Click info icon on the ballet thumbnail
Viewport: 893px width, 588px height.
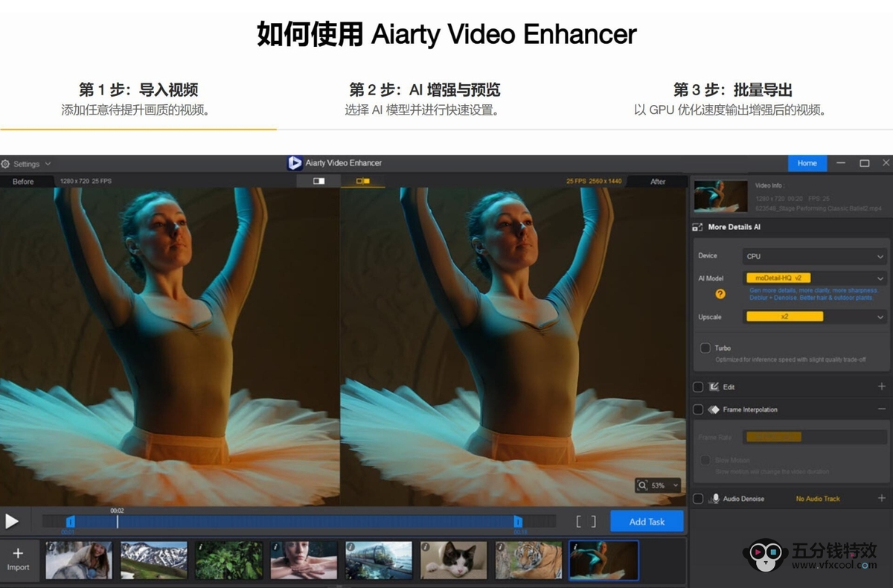coord(575,547)
